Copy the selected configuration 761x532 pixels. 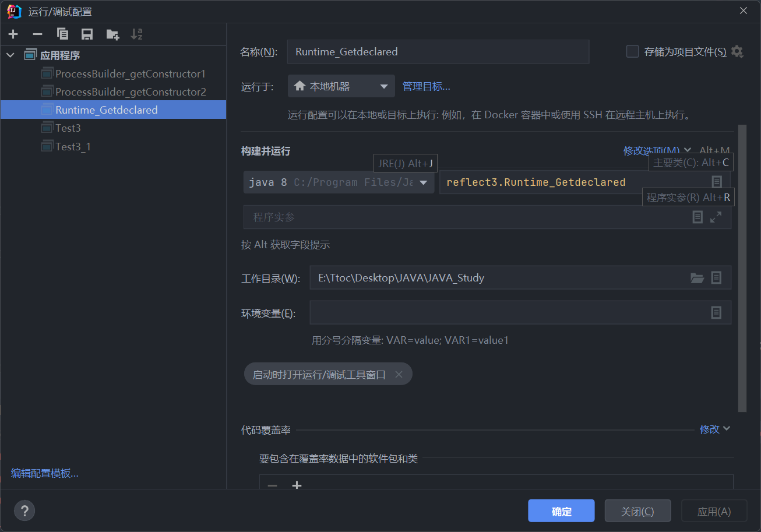(x=62, y=34)
